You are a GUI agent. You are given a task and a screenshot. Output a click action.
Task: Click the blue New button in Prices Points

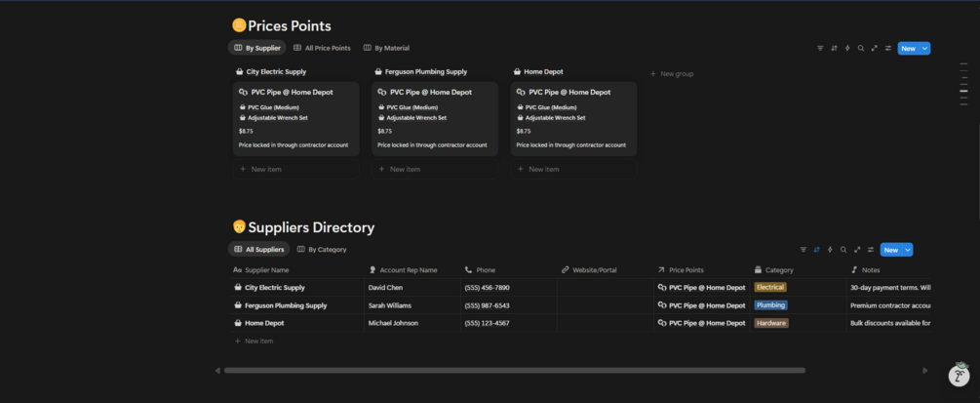[x=908, y=48]
